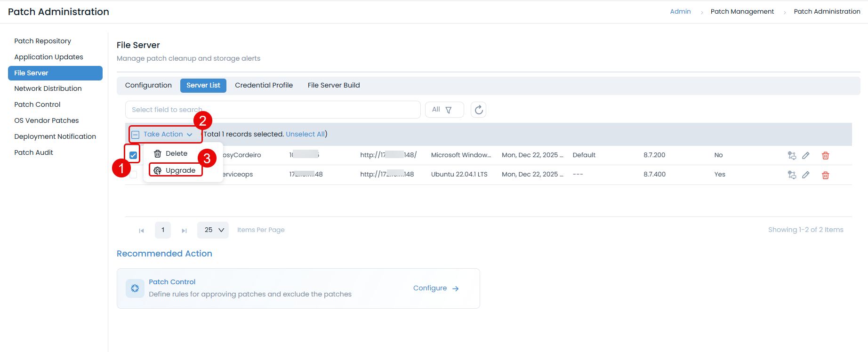Click sync icon on Microsoft Windows server row
The width and height of the screenshot is (868, 352).
pos(792,155)
